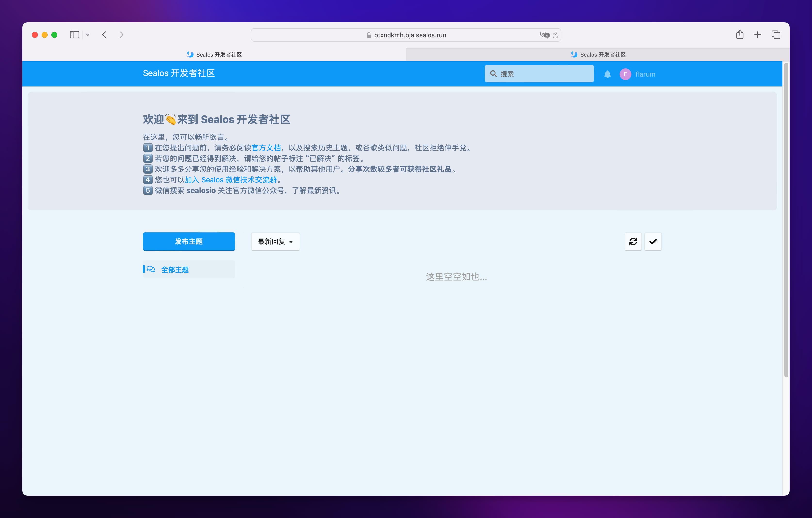
Task: Click the Sealos 开发者社区 forum title
Action: [x=179, y=73]
